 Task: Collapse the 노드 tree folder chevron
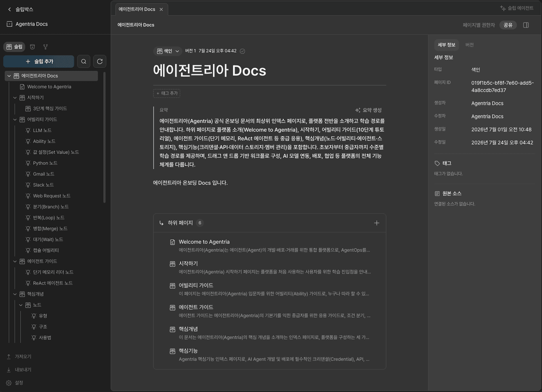[21, 305]
